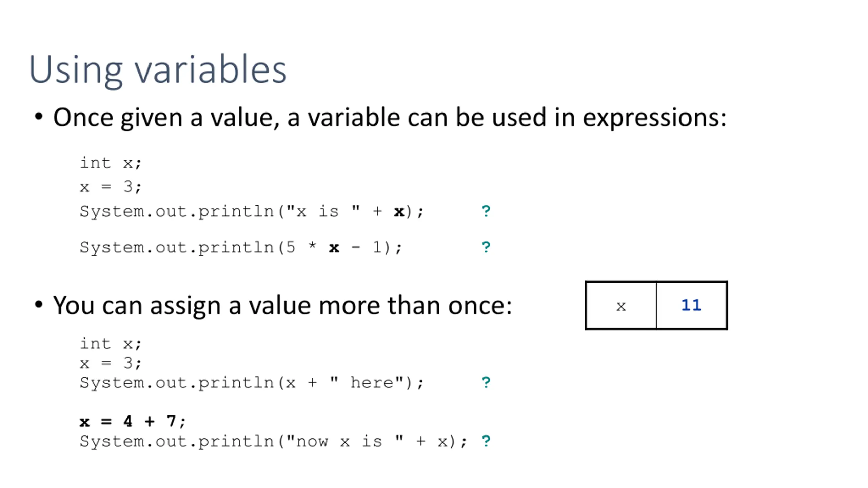Click the teal question mark beside "x is" println
This screenshot has width=868, height=488.
(486, 211)
